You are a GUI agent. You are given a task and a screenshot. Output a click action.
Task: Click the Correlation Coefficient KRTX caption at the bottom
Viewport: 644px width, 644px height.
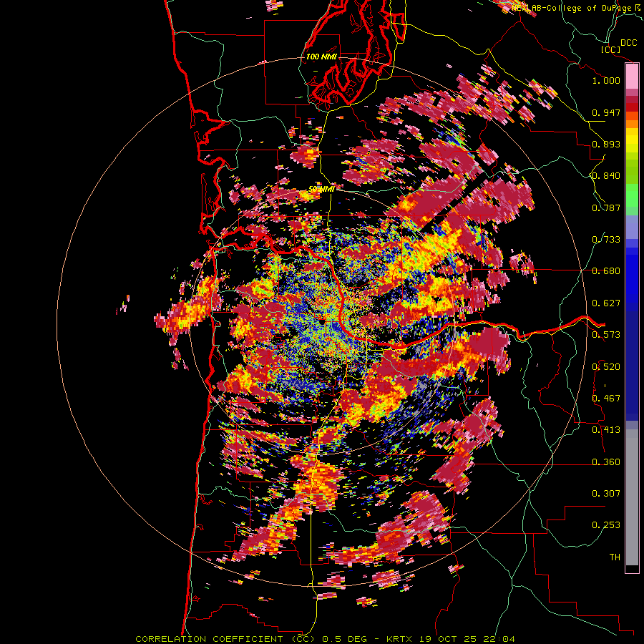(325, 639)
